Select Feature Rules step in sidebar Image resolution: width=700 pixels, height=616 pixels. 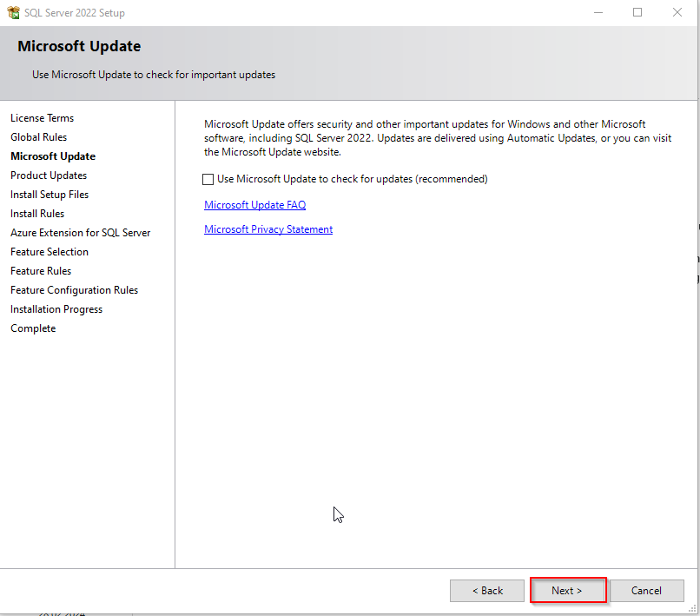(x=41, y=271)
